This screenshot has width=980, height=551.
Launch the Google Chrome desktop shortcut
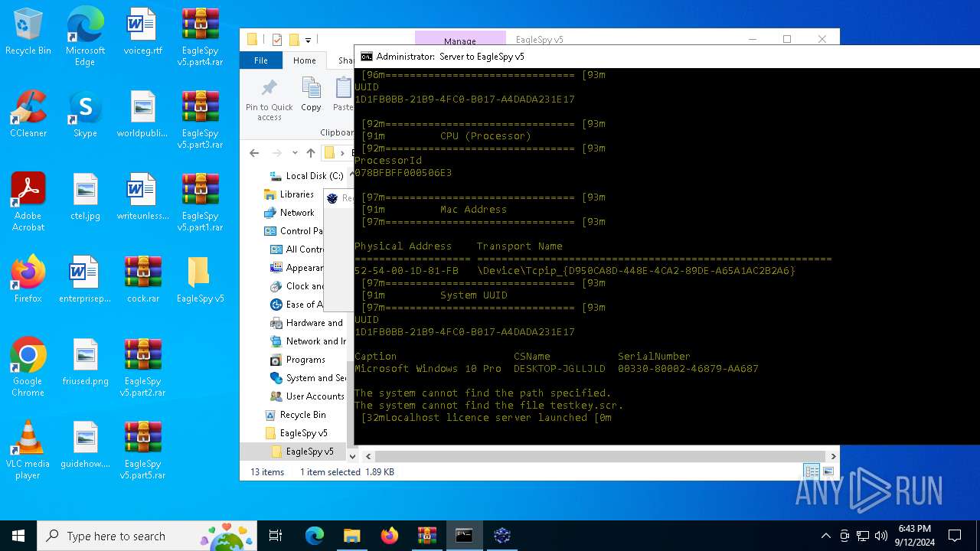(28, 367)
